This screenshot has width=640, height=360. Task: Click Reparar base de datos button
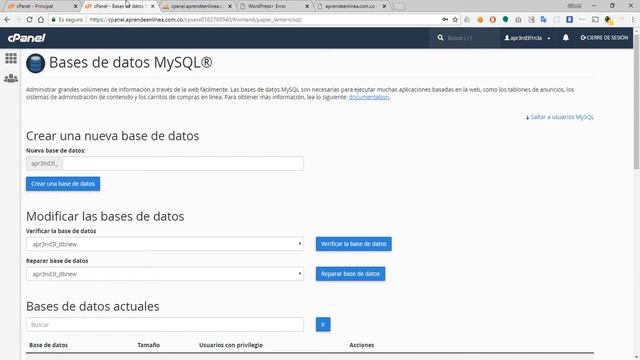click(x=350, y=273)
